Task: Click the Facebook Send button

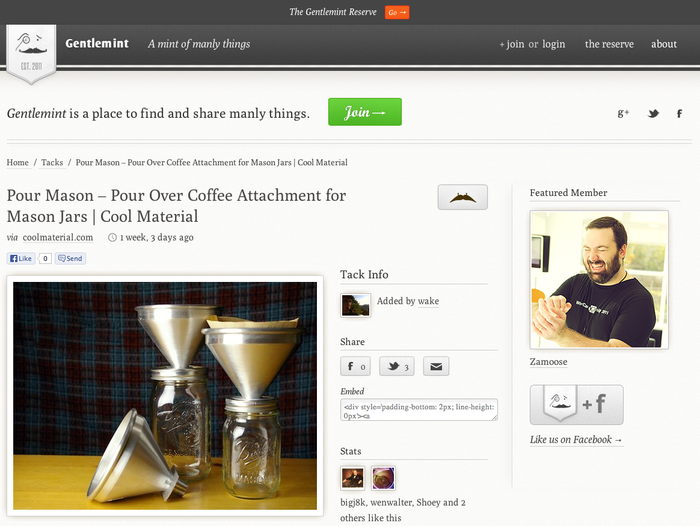Action: click(70, 258)
